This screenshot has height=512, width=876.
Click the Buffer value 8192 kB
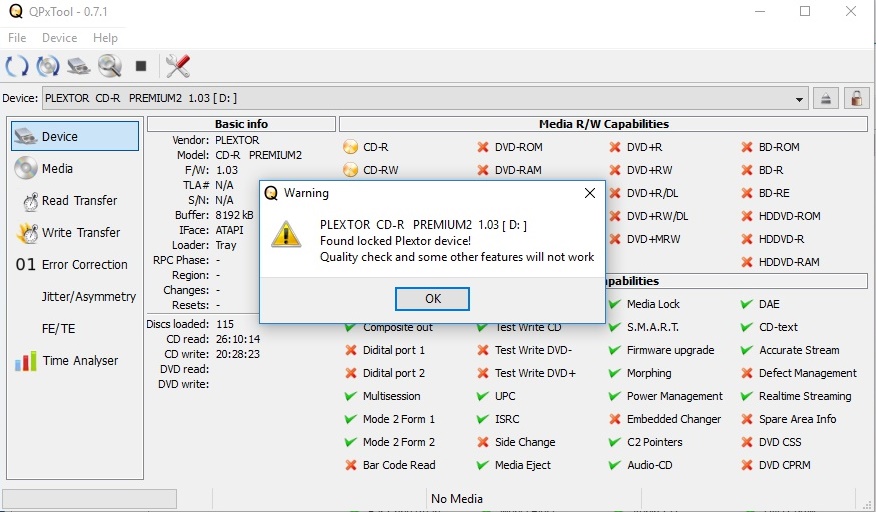[234, 215]
